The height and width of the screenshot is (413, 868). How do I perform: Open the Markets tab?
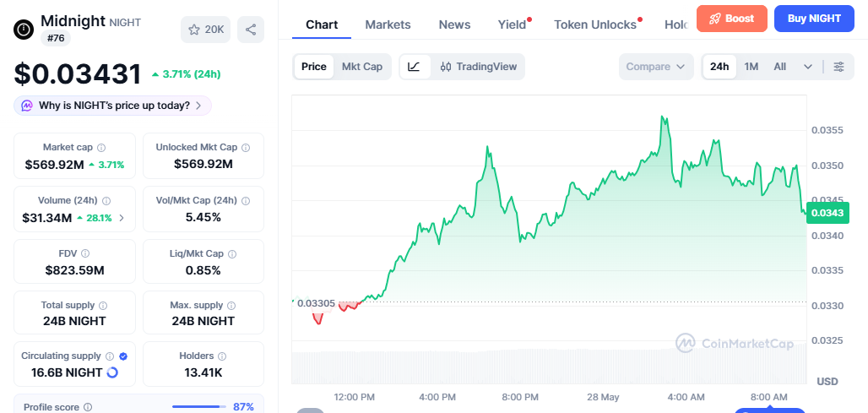coord(388,24)
